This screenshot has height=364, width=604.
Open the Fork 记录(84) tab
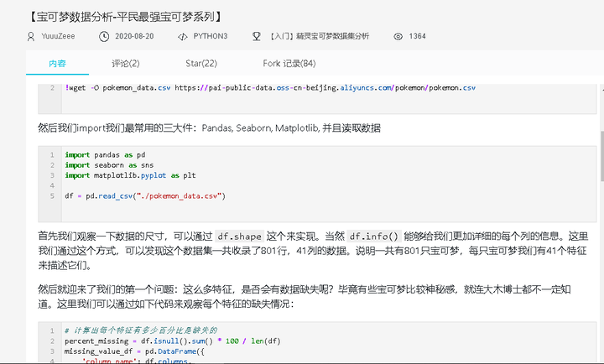point(289,64)
